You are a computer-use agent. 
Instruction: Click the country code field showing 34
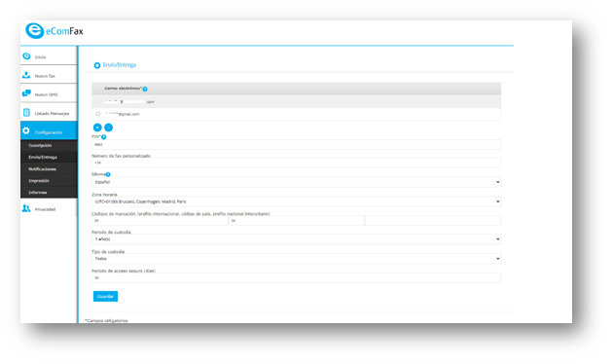[296, 221]
